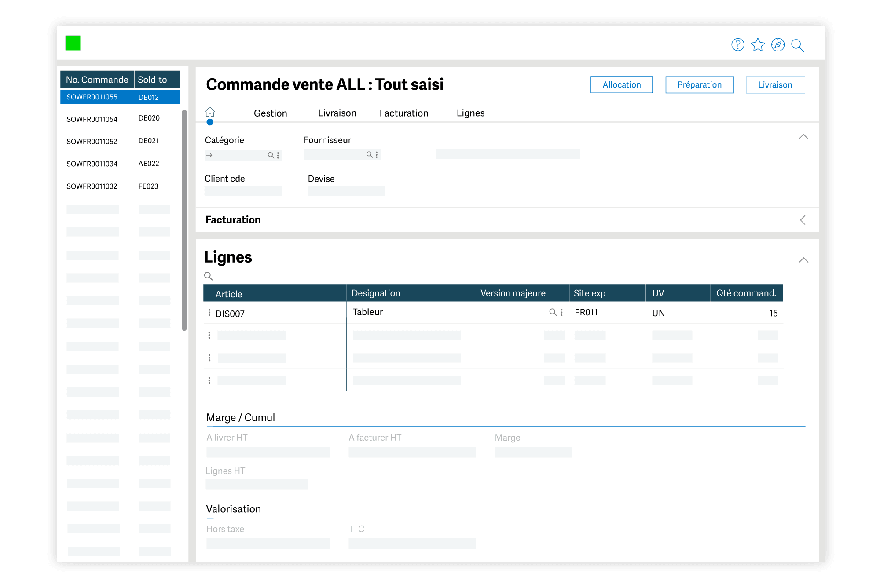Click the home icon in tab bar

210,112
